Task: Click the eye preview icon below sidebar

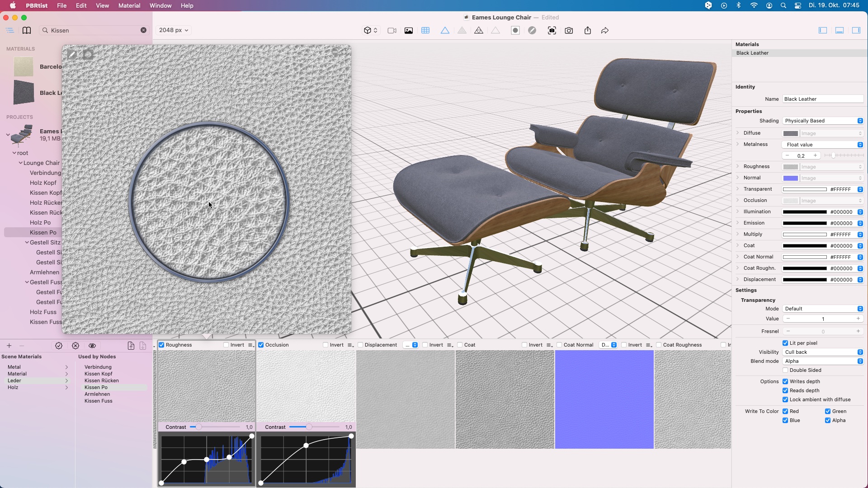Action: click(x=92, y=346)
